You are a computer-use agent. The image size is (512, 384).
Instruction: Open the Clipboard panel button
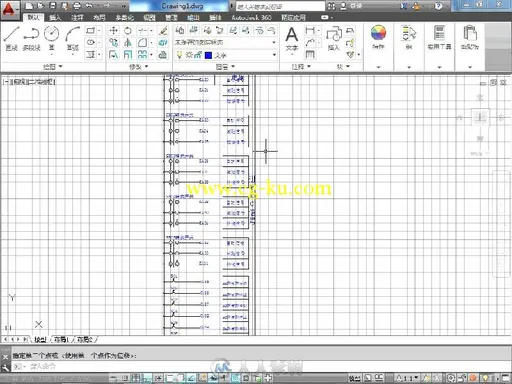click(x=470, y=37)
